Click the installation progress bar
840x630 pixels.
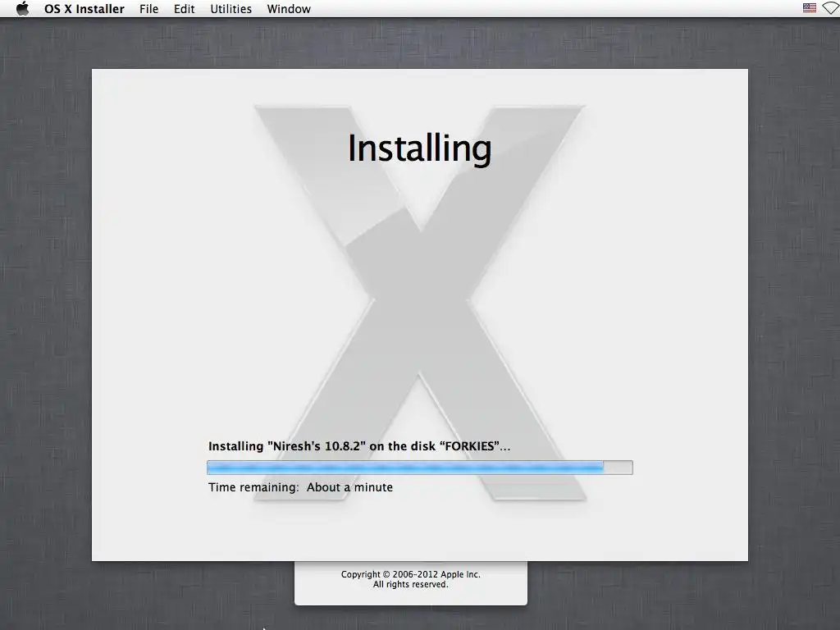pos(420,468)
